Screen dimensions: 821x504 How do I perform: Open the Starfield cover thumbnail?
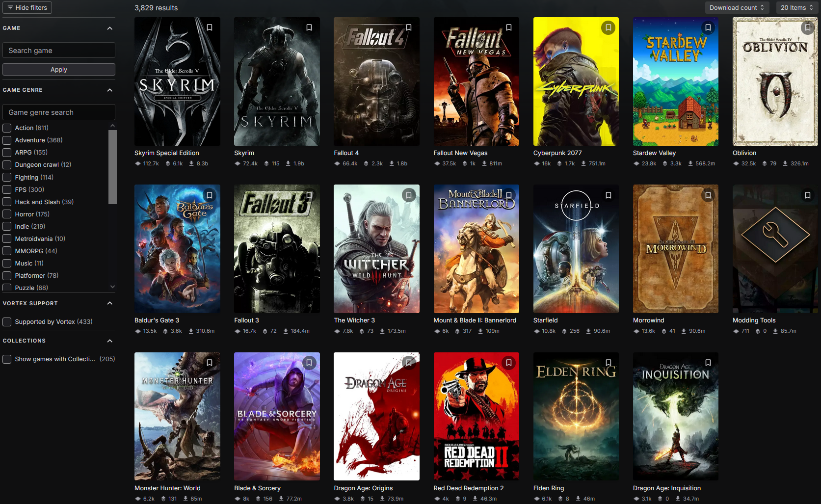(x=576, y=249)
